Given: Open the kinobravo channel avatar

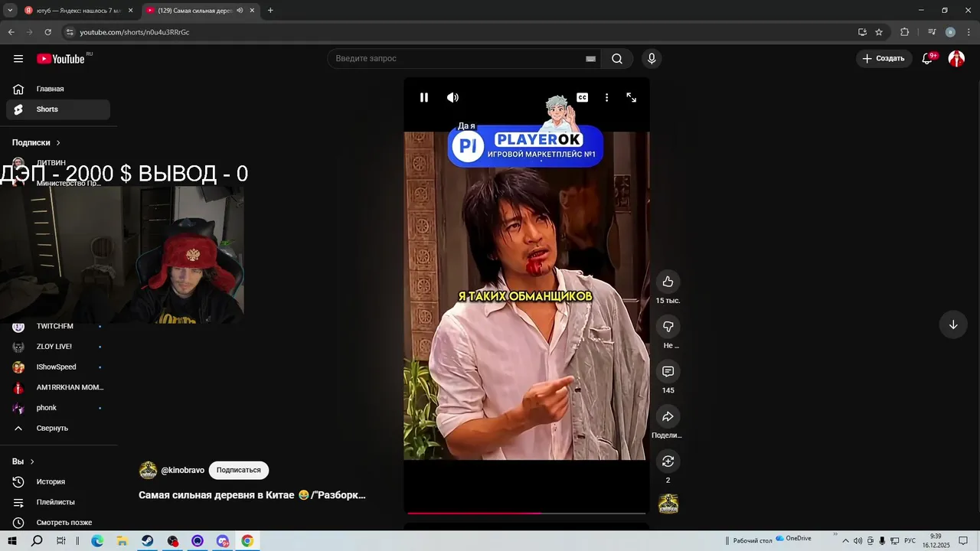Looking at the screenshot, I should click(x=148, y=470).
